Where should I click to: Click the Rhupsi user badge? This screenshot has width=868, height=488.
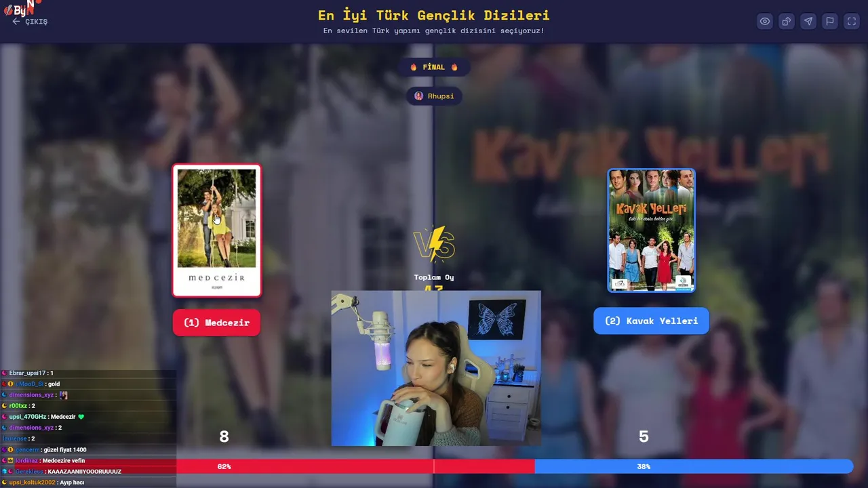click(x=434, y=96)
